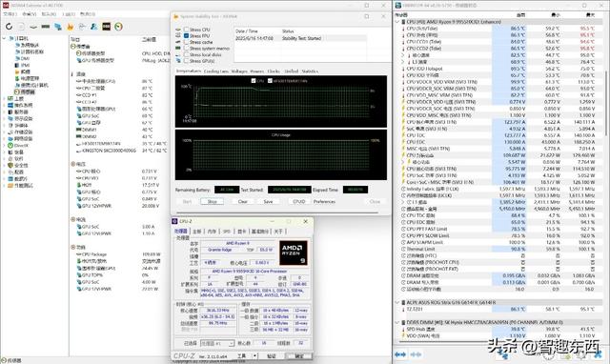Viewport: 610px width, 364px height.
Task: Click the Refresh icon in the AIDA64 toolbar
Action: pos(9,27)
